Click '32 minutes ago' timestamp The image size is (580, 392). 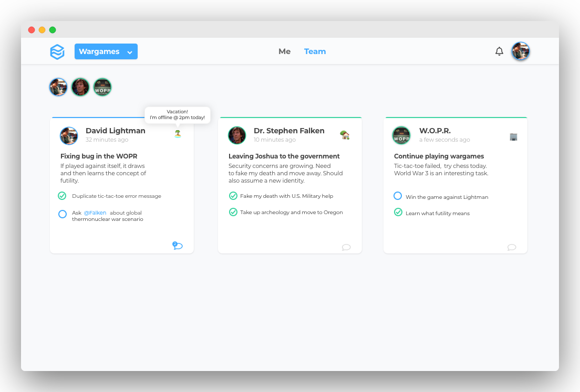107,140
